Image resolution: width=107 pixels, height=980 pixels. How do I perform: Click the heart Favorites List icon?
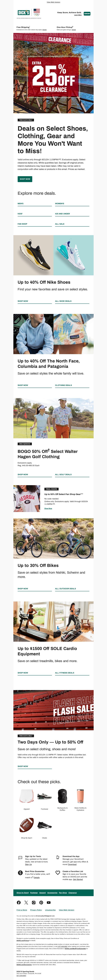58,873
